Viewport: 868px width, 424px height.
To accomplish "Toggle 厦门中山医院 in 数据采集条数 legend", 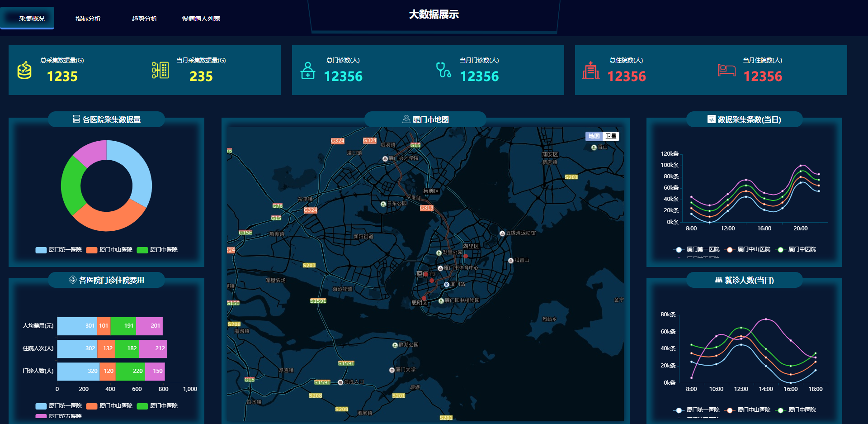I will coord(747,249).
